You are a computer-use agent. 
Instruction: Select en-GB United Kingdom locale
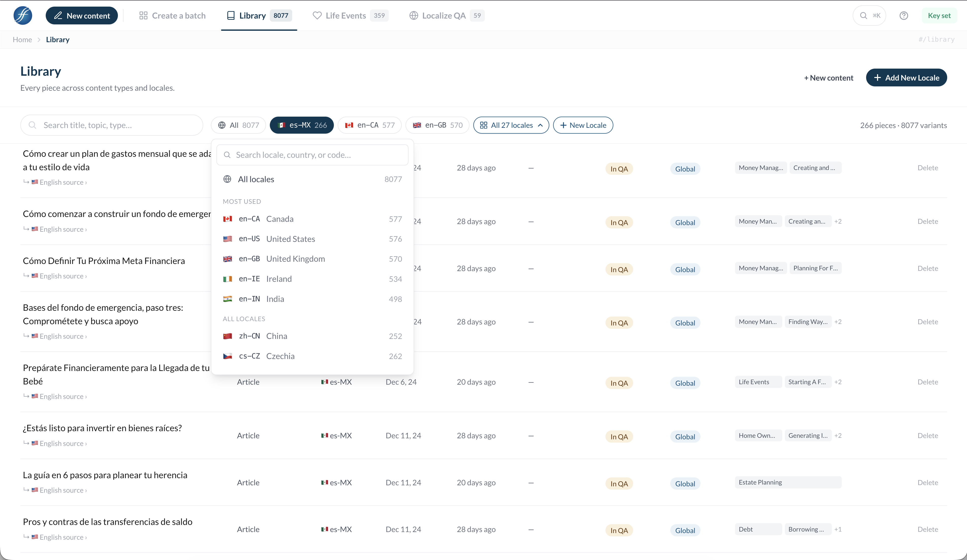point(312,259)
